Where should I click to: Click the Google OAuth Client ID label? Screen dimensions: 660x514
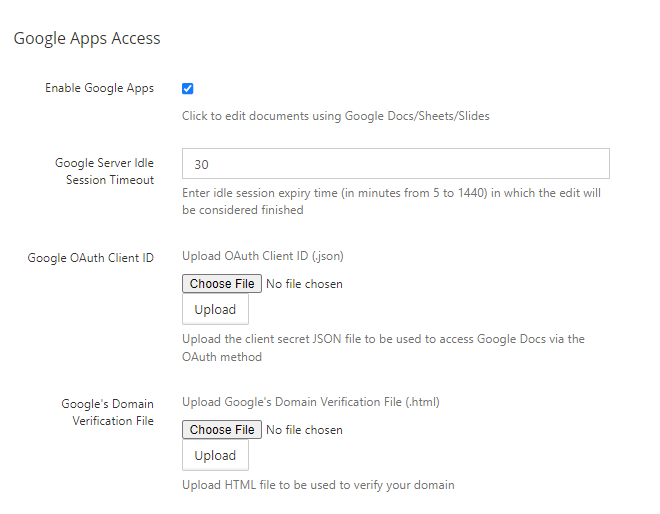click(90, 258)
